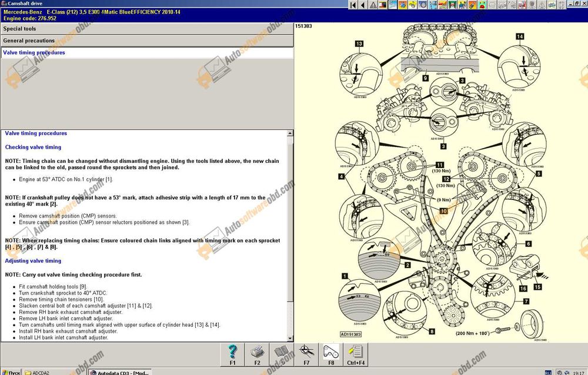
Task: Open the Special tools section
Action: click(147, 29)
